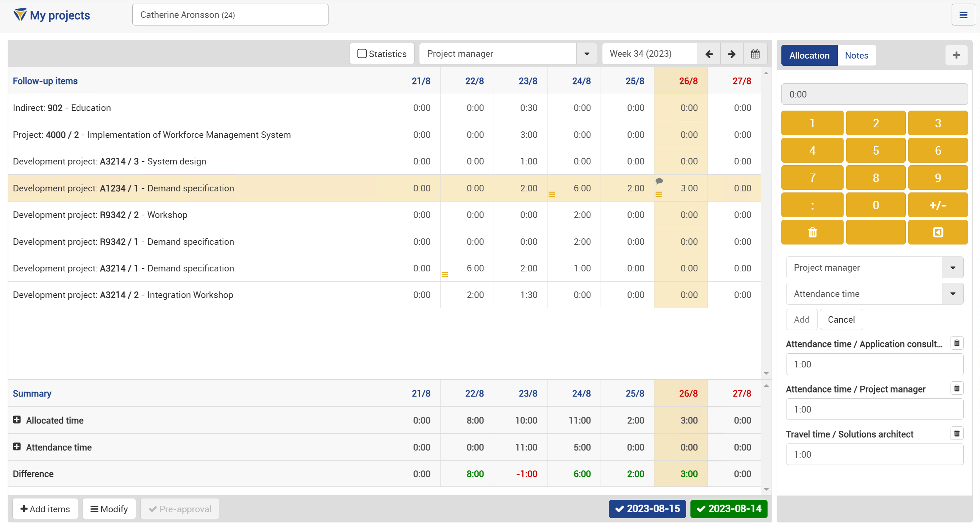Click Add in Allocation panel
Image resolution: width=980 pixels, height=529 pixels.
point(801,319)
